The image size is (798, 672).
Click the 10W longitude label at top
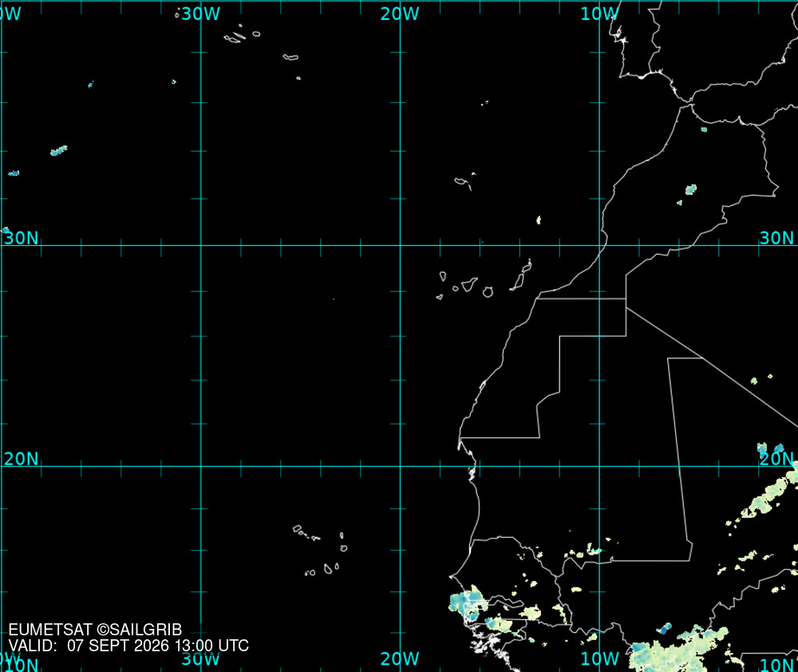[600, 14]
